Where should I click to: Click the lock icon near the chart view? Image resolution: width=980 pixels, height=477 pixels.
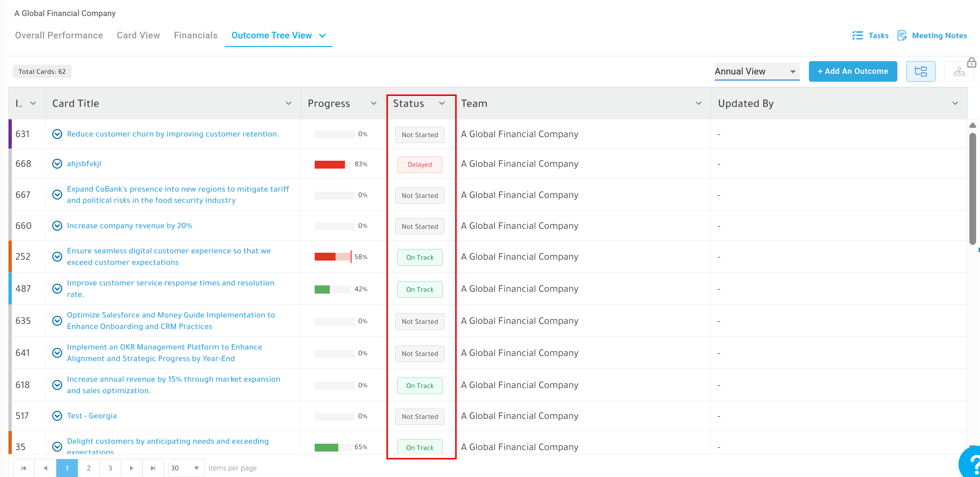972,62
